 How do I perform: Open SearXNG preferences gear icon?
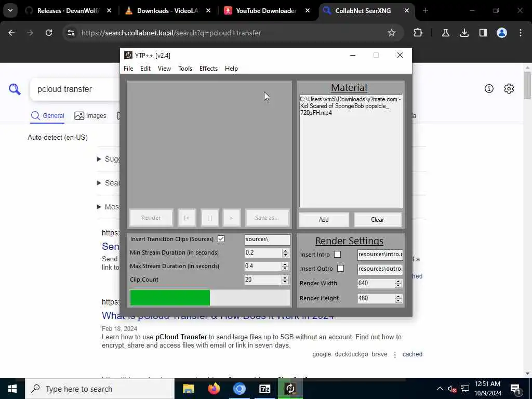click(509, 89)
